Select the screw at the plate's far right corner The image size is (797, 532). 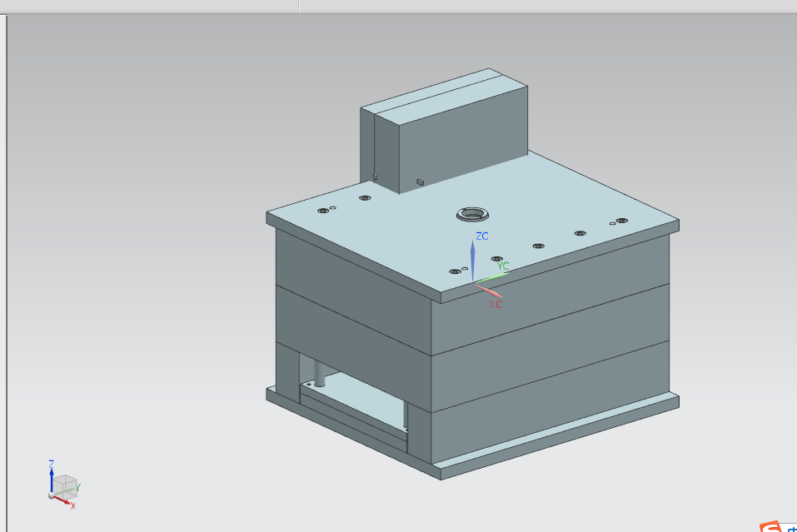click(621, 221)
